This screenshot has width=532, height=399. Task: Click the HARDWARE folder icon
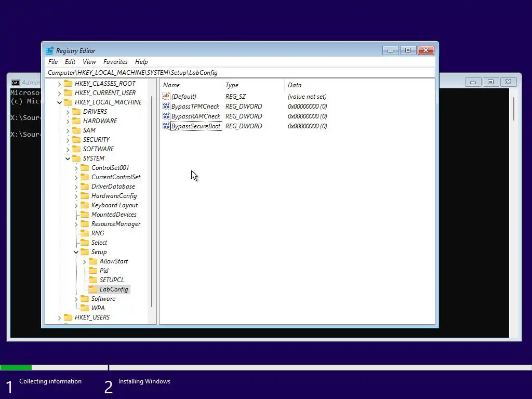77,121
